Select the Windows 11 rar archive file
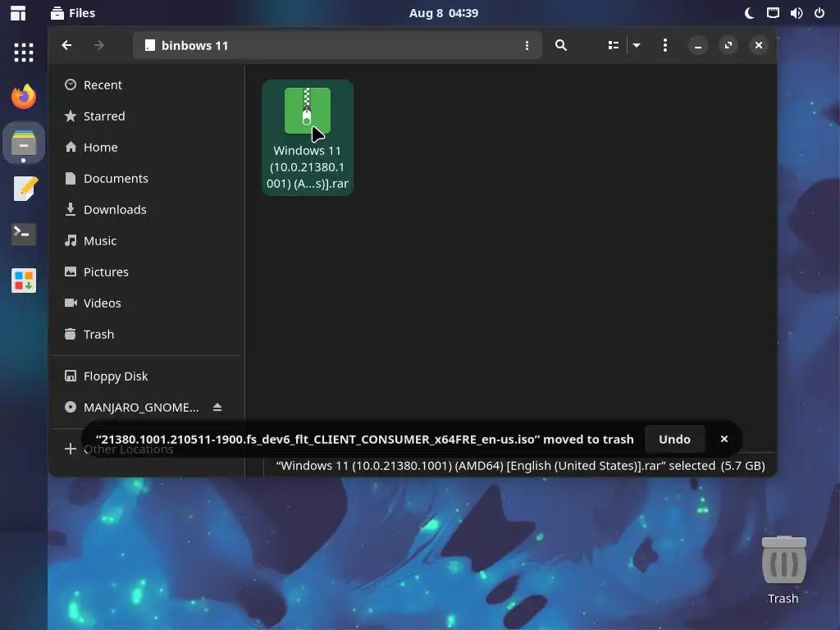This screenshot has width=840, height=630. coord(308,138)
